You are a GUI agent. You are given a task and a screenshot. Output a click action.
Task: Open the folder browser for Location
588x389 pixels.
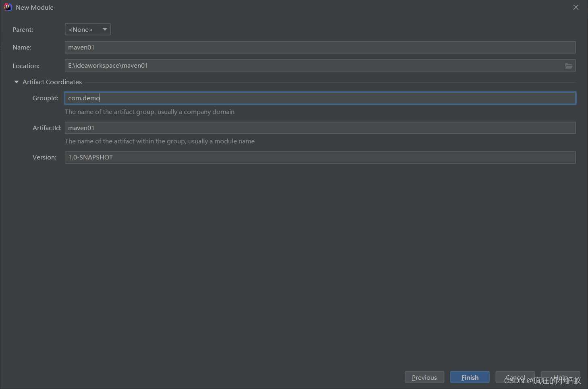[x=568, y=66]
